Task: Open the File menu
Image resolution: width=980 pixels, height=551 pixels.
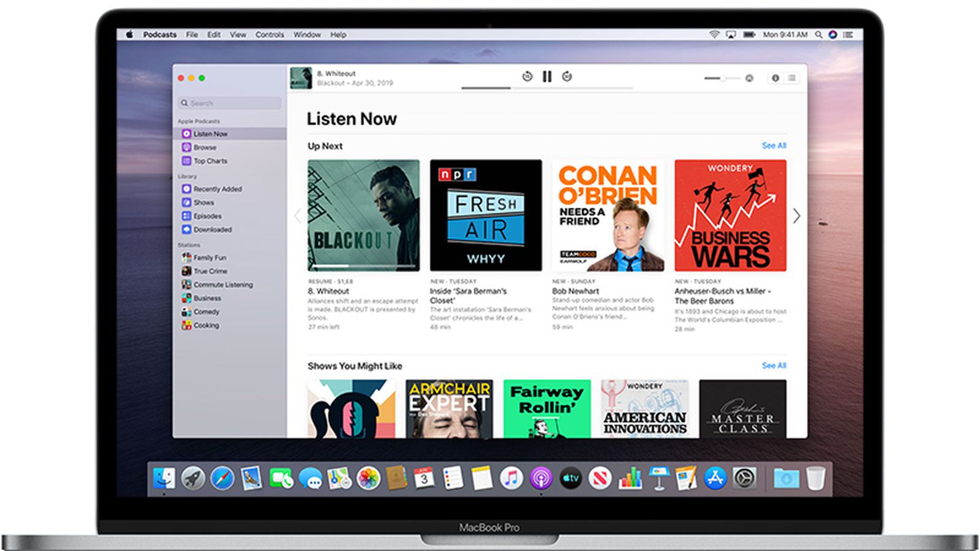Action: (x=192, y=35)
